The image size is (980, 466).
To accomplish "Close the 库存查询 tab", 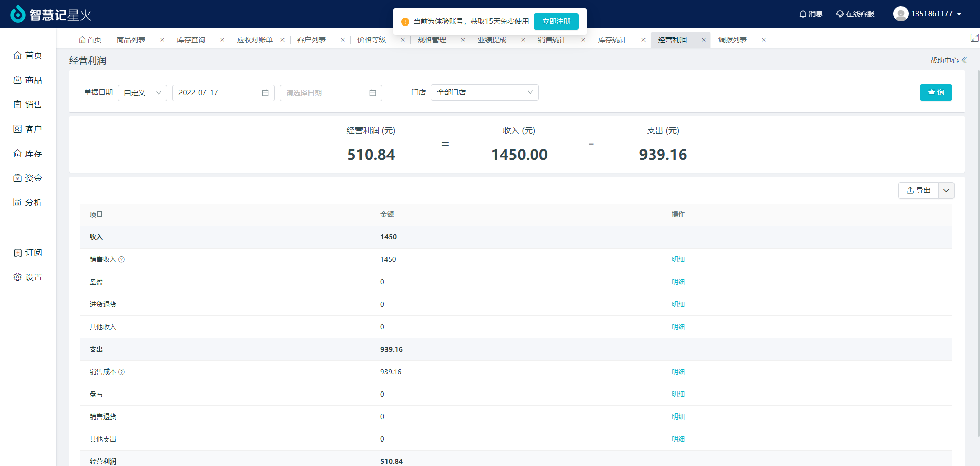I will point(222,40).
